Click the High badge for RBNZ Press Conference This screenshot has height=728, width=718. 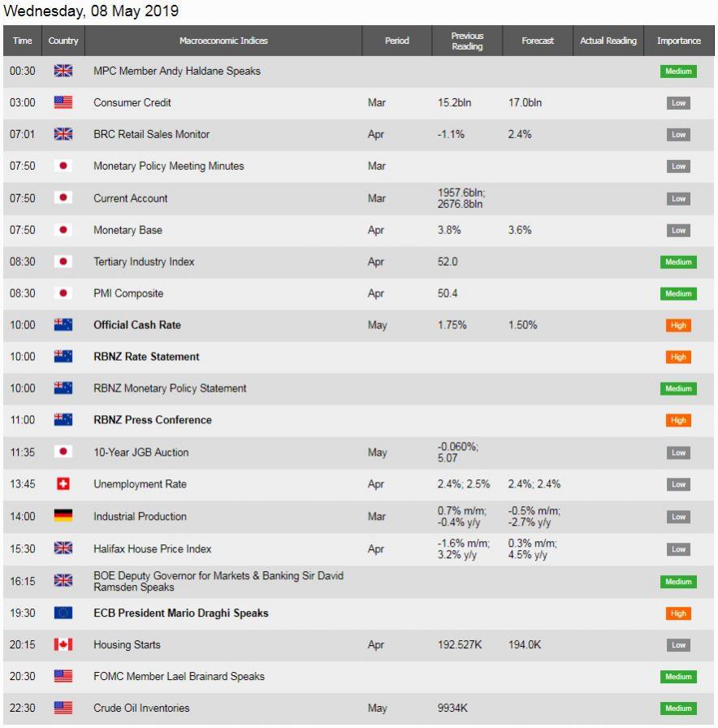(x=678, y=420)
